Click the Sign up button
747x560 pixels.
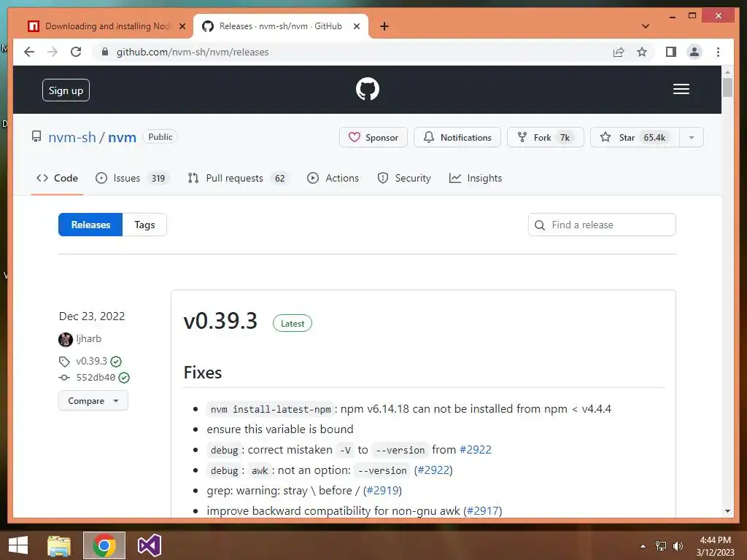66,90
